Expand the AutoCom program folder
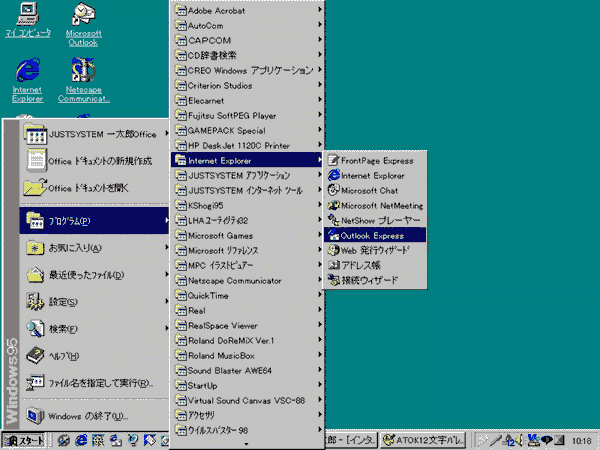The height and width of the screenshot is (450, 600). (247, 25)
